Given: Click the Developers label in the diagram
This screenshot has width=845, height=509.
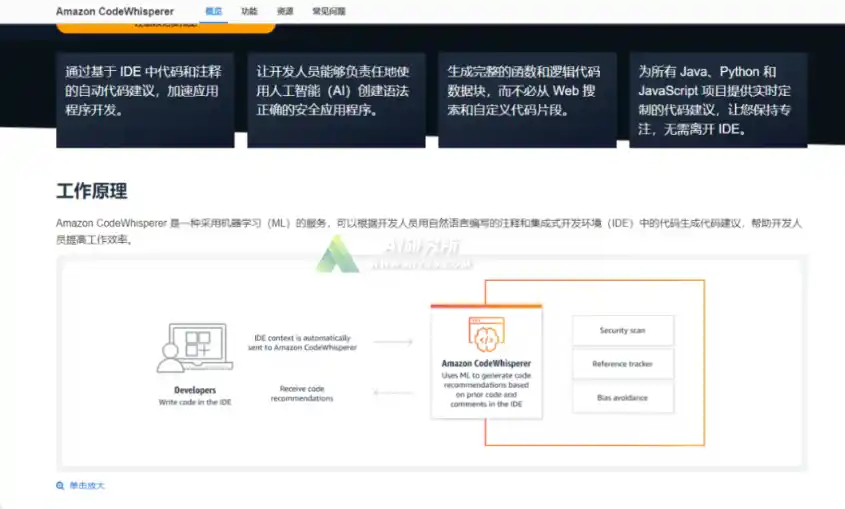Looking at the screenshot, I should click(x=195, y=390).
